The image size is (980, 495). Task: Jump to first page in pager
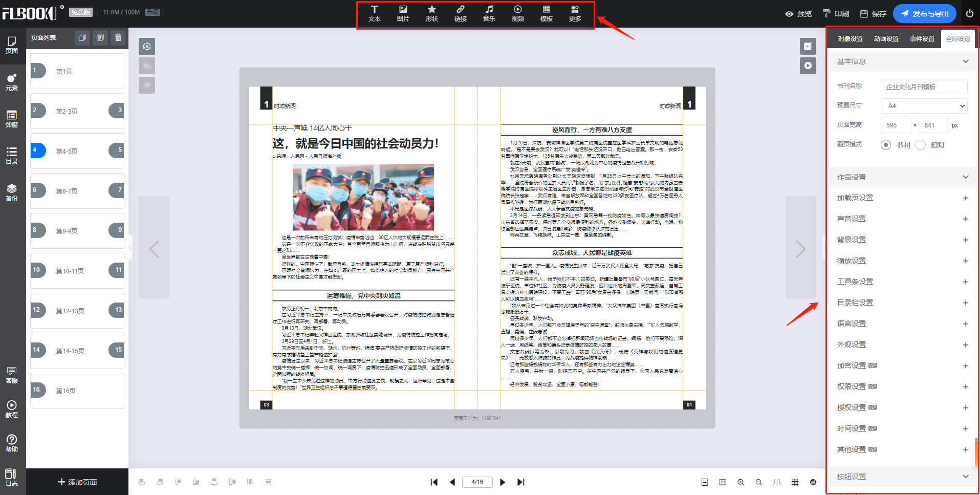434,482
